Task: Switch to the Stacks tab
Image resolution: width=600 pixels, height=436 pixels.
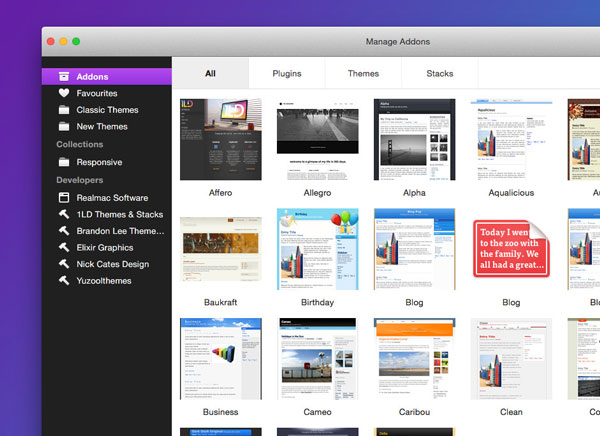Action: click(440, 73)
